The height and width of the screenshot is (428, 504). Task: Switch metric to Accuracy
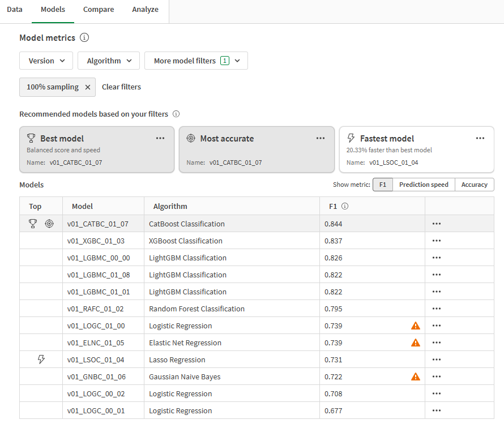[474, 185]
